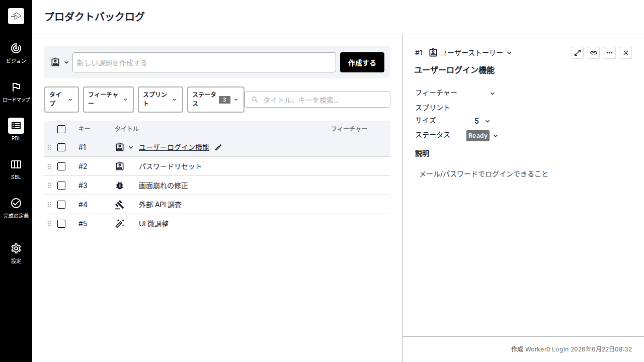Go to the SBL board icon

(x=16, y=164)
